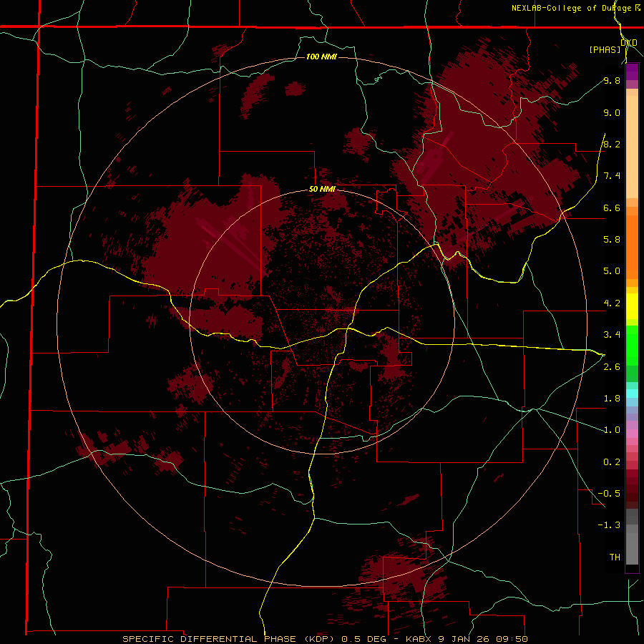Click the 0.2 legend value
The width and height of the screenshot is (644, 644).
612,462
